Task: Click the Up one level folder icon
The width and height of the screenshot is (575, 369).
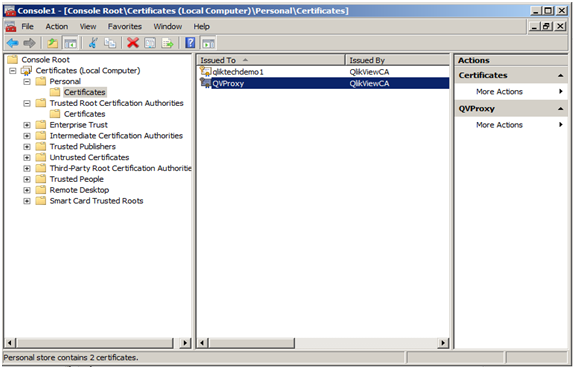Action: click(x=53, y=43)
